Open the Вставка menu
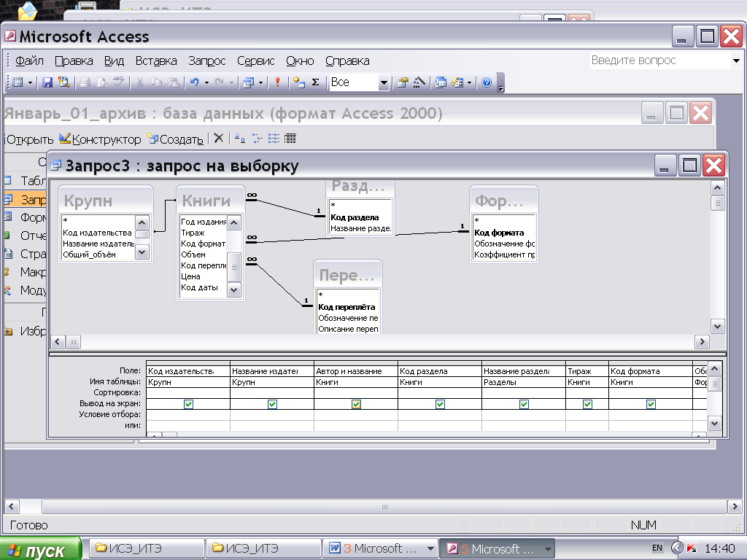 coord(156,61)
